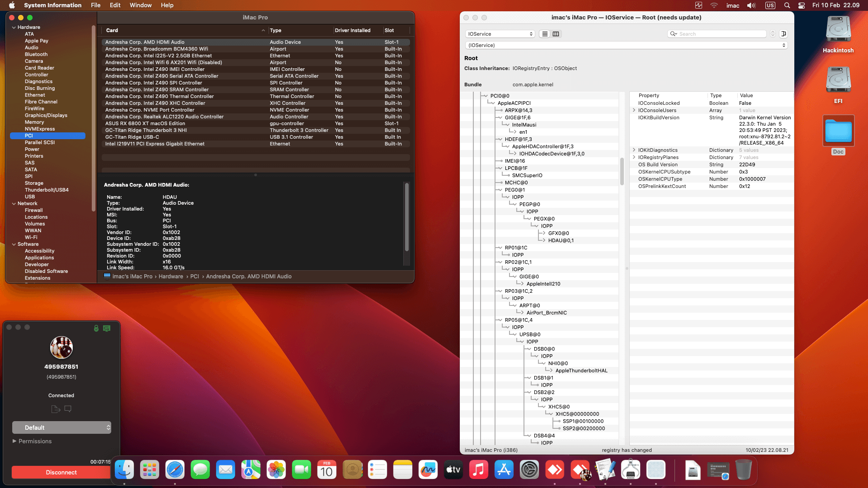Expand the IOKitDiagnostics dictionary

[634, 150]
